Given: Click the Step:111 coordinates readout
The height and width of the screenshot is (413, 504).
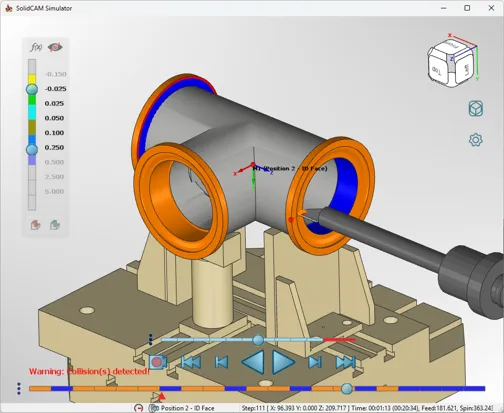Looking at the screenshot, I should coord(296,408).
